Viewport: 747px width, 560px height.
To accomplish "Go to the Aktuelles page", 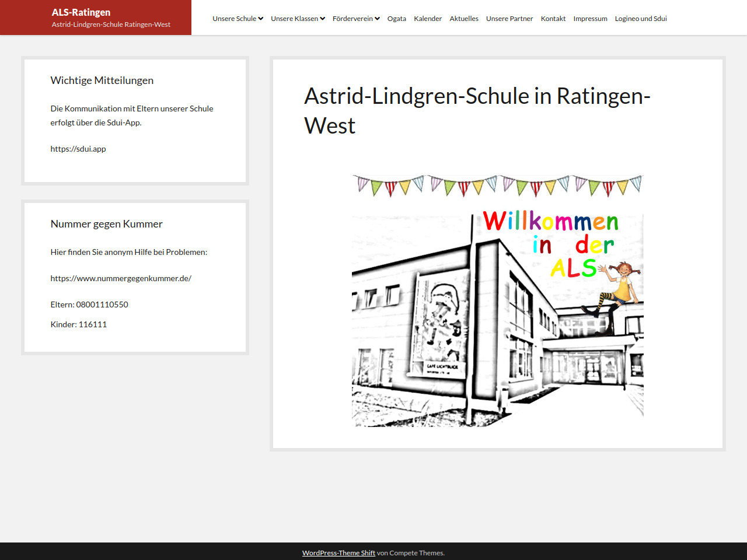I will coord(464,19).
